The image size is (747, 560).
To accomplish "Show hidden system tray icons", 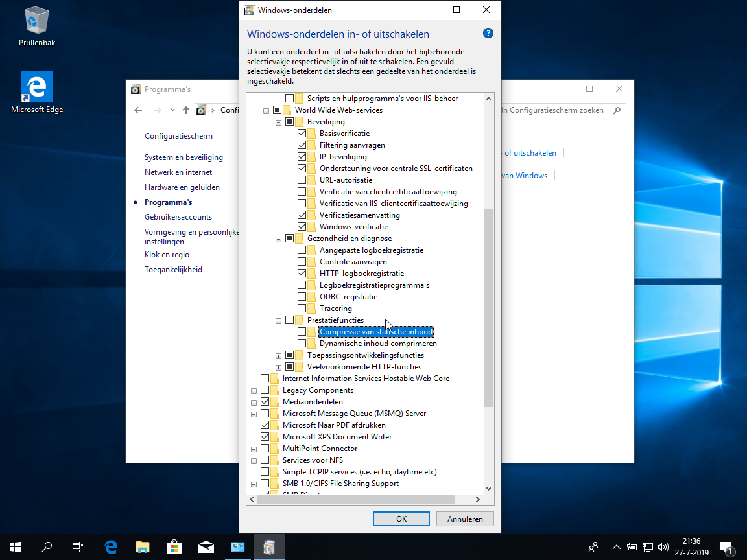I will tap(617, 547).
